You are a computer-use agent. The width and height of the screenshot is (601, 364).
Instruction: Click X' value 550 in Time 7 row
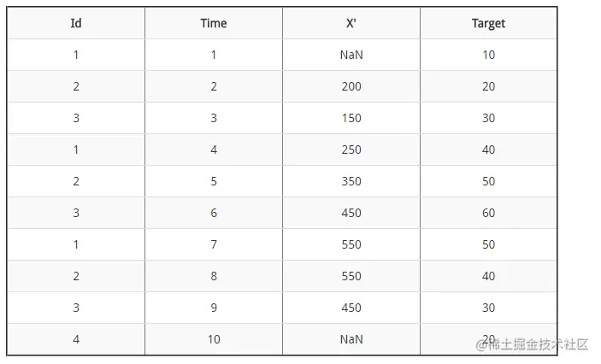[x=351, y=244]
